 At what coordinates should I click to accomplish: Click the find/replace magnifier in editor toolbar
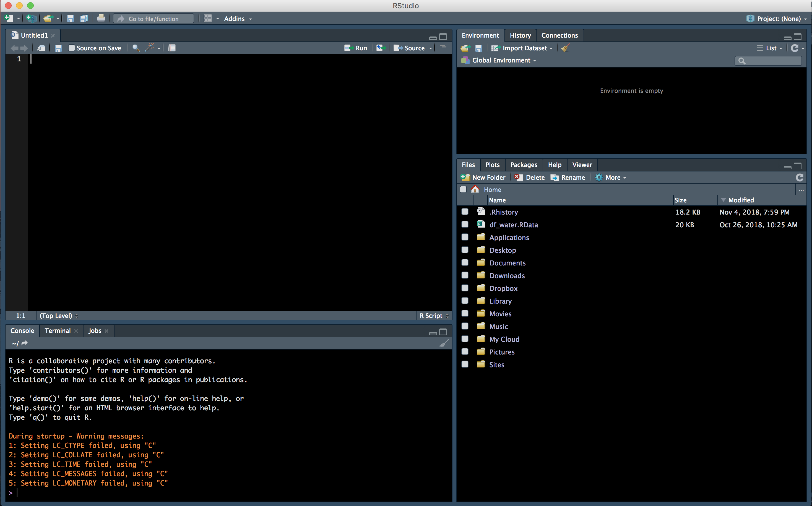tap(136, 48)
